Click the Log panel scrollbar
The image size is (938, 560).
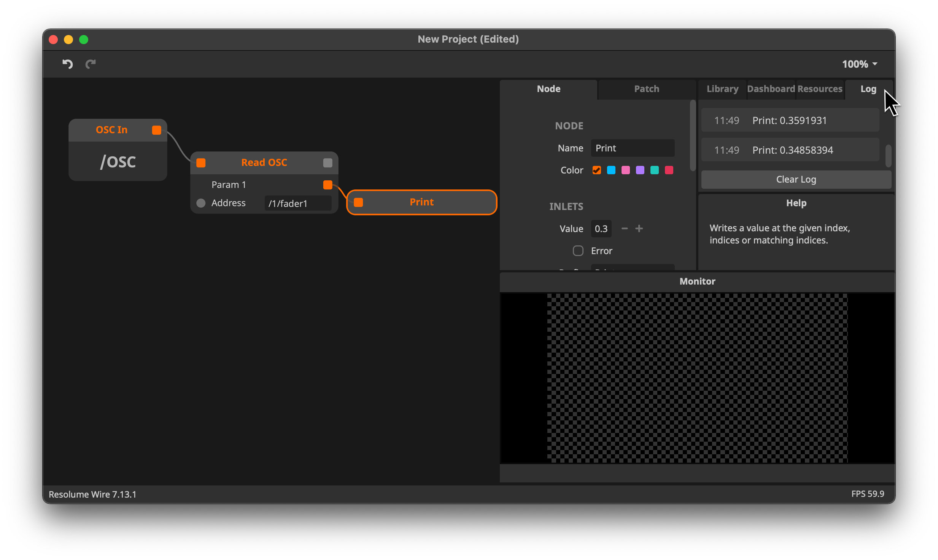point(888,156)
